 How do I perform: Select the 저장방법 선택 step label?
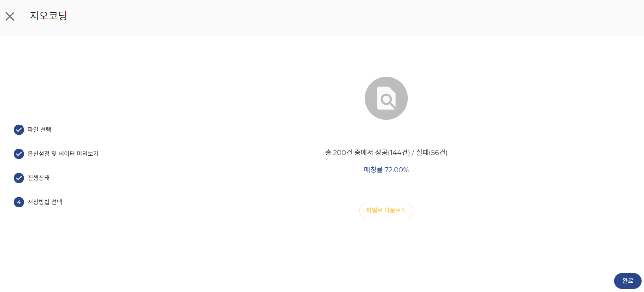[45, 202]
